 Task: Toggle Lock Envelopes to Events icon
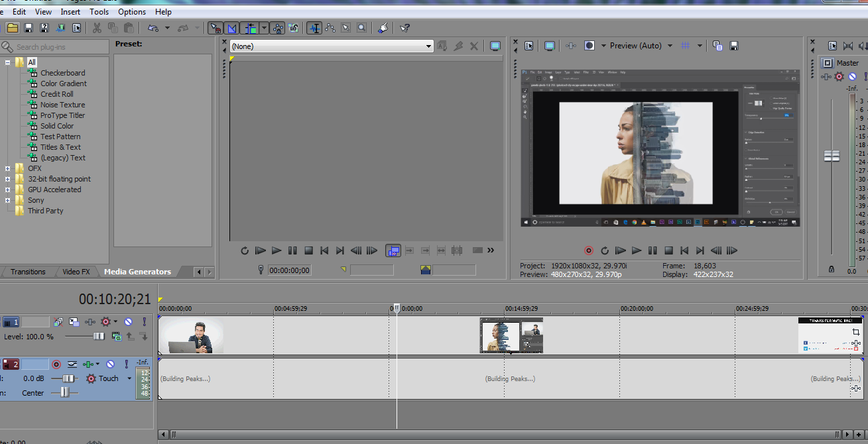(x=277, y=28)
